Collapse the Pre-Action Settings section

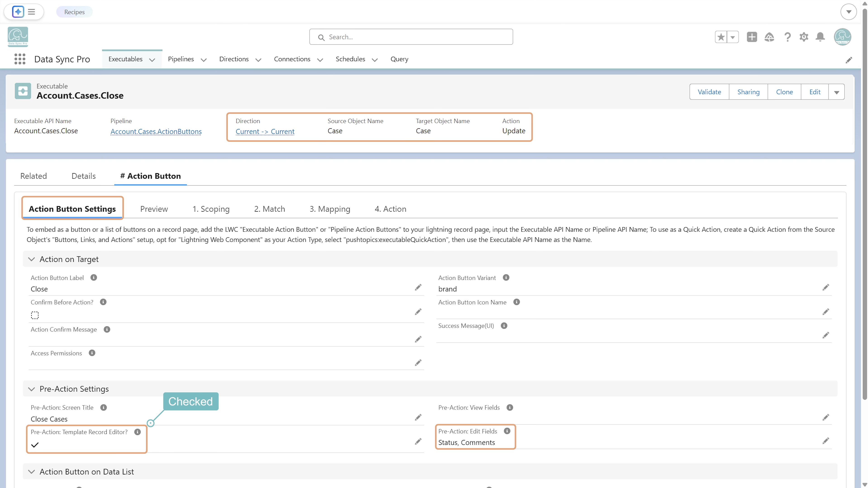(31, 389)
